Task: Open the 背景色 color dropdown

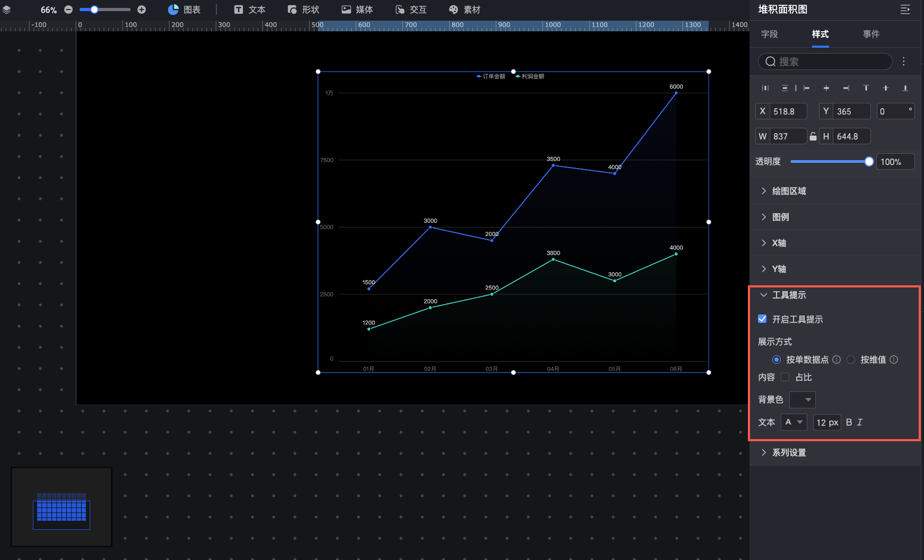Action: pos(802,399)
